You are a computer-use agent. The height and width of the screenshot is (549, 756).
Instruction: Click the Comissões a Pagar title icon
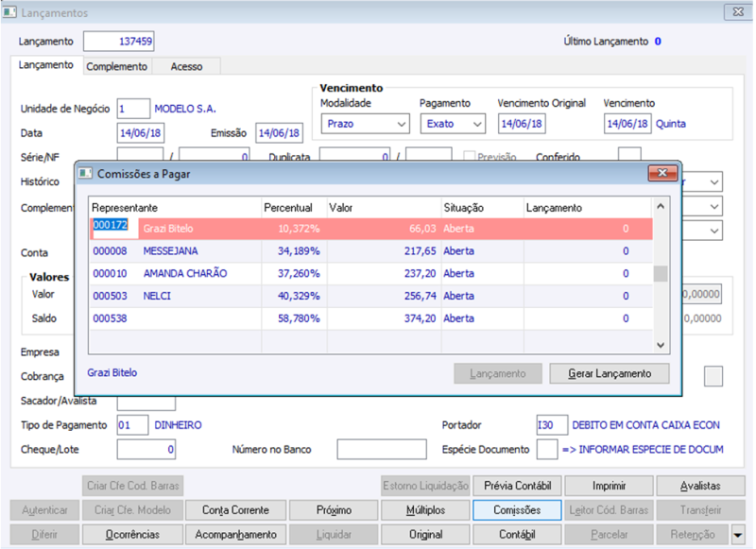tap(85, 174)
